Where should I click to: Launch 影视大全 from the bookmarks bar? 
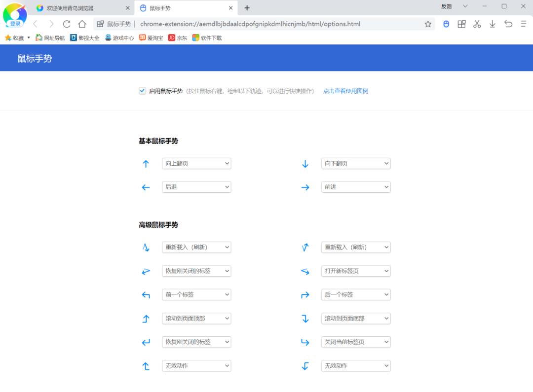tap(84, 37)
